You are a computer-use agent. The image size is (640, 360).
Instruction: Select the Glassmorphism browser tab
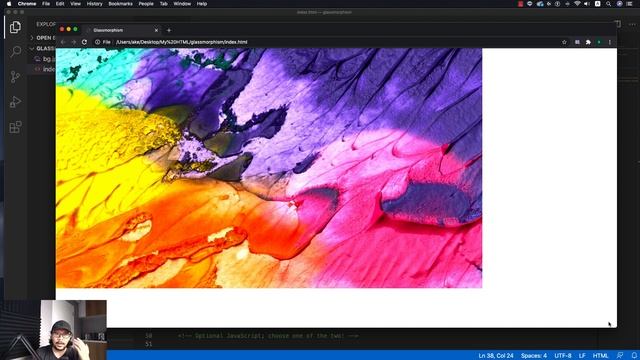pos(121,30)
